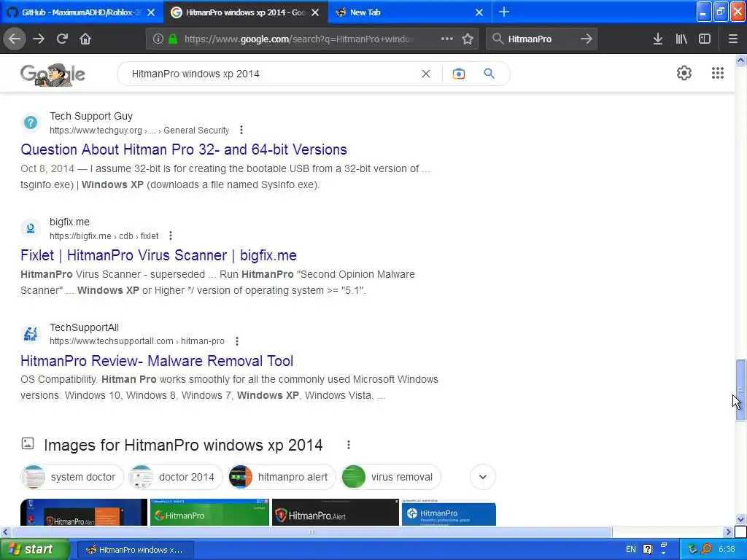The height and width of the screenshot is (560, 747).
Task: Click the taskbar clock showing 6:38
Action: coord(727,549)
